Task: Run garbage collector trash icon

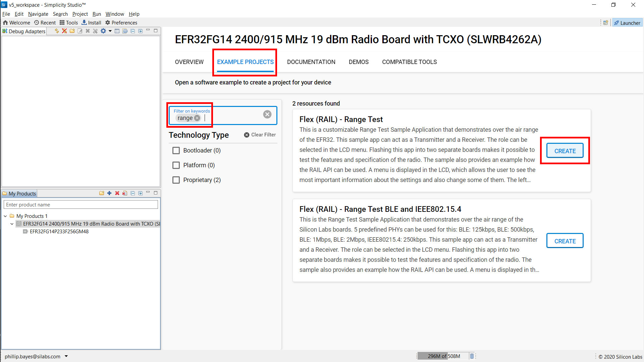Action: [472, 356]
